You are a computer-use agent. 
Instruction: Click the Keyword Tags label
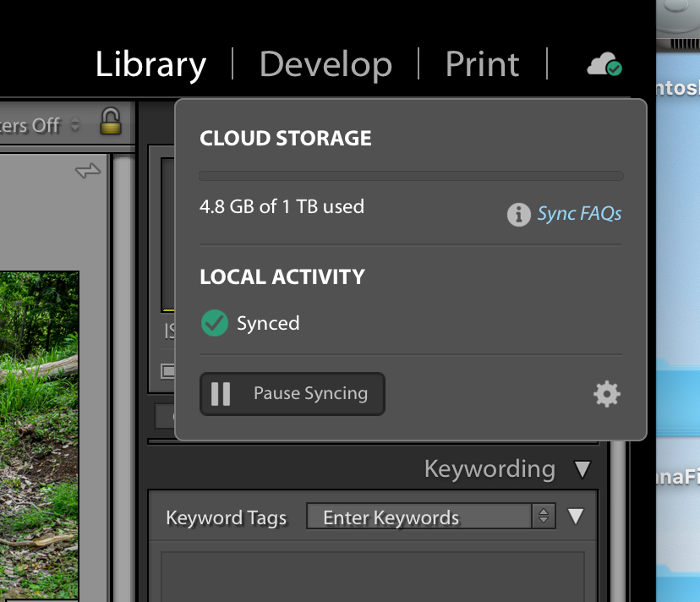[x=227, y=518]
